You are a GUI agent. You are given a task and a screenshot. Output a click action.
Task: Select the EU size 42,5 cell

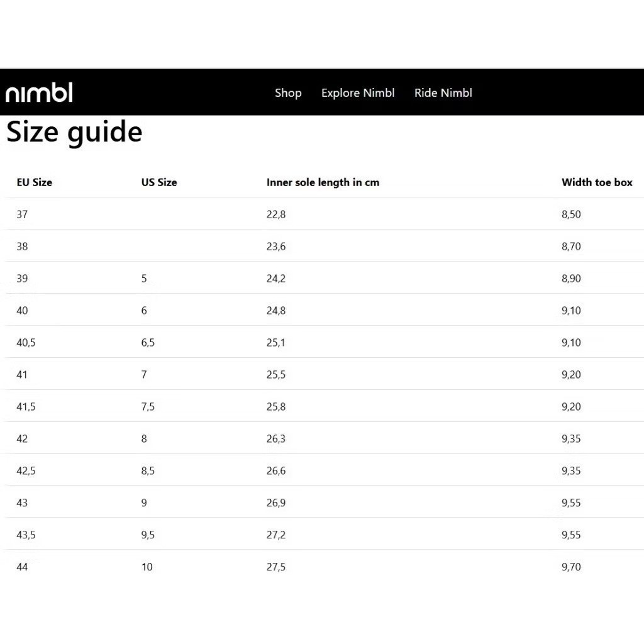[x=26, y=470]
